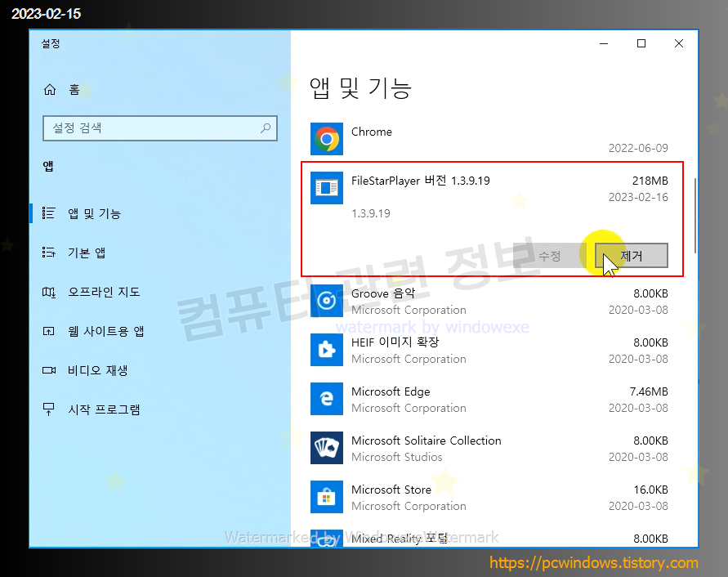
Task: Click the 기본 앱 sidebar icon
Action: pyautogui.click(x=49, y=253)
